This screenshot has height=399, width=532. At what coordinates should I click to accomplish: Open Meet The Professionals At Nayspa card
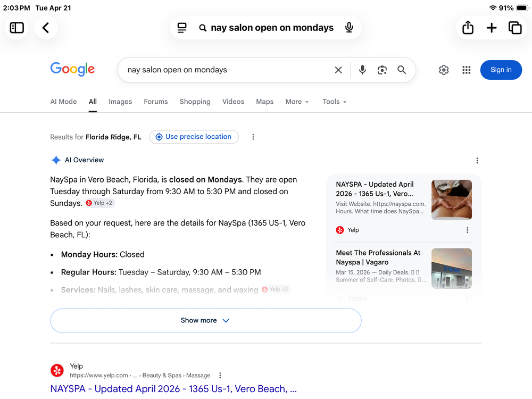point(378,257)
